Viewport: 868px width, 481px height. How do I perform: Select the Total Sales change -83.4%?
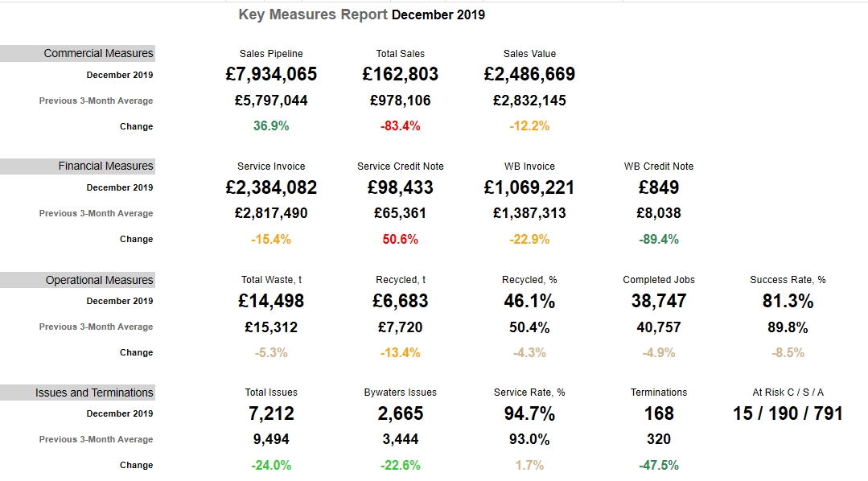pos(400,126)
